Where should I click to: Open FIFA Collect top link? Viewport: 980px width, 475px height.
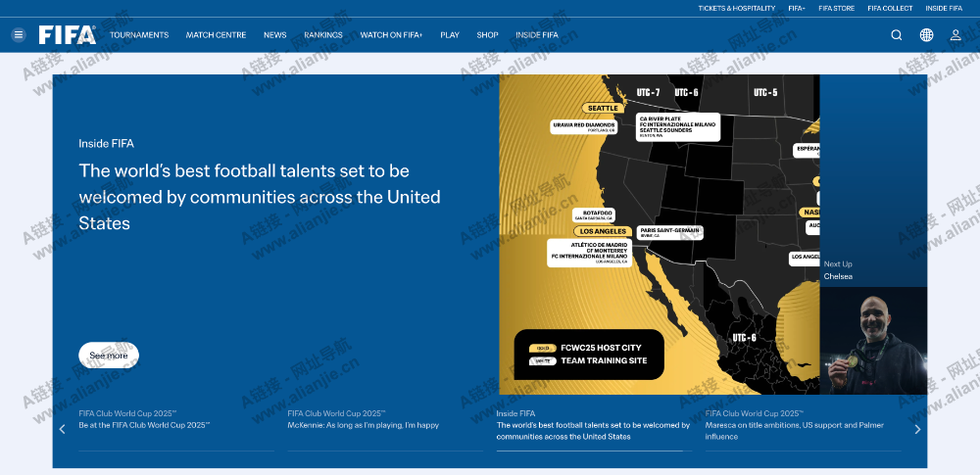[x=890, y=8]
